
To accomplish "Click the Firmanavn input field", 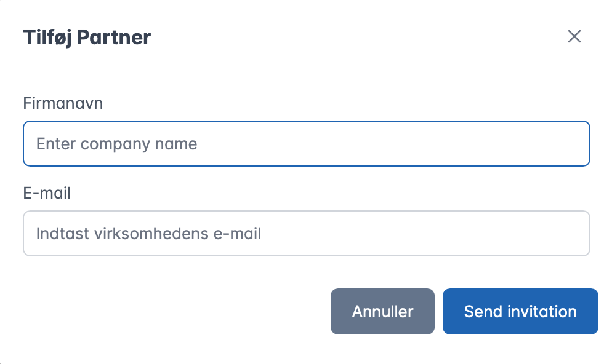I will click(306, 144).
